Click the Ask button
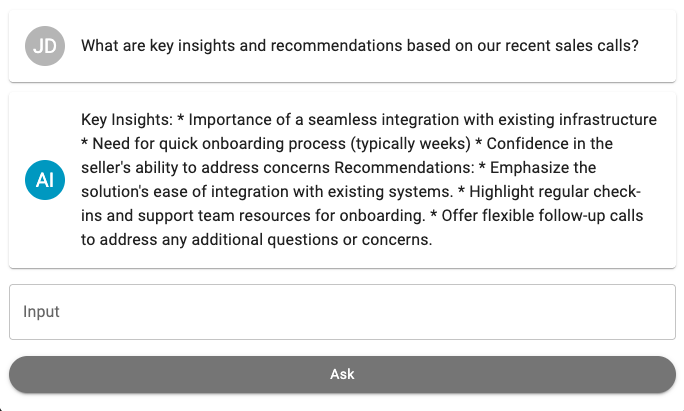This screenshot has width=684, height=411. 342,374
